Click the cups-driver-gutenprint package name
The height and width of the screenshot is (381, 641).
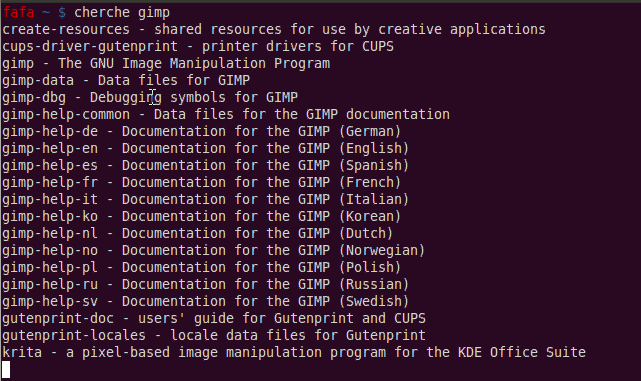tap(90, 47)
